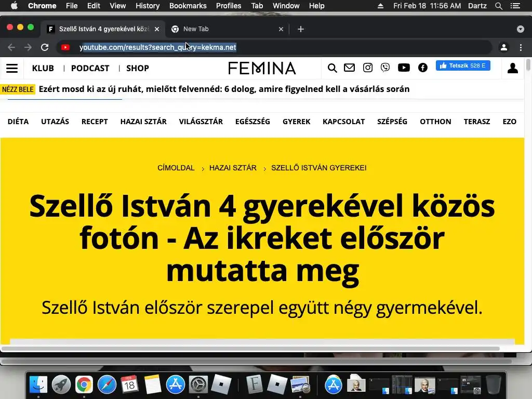532x399 pixels.
Task: Open the Window menu
Action: click(x=286, y=6)
